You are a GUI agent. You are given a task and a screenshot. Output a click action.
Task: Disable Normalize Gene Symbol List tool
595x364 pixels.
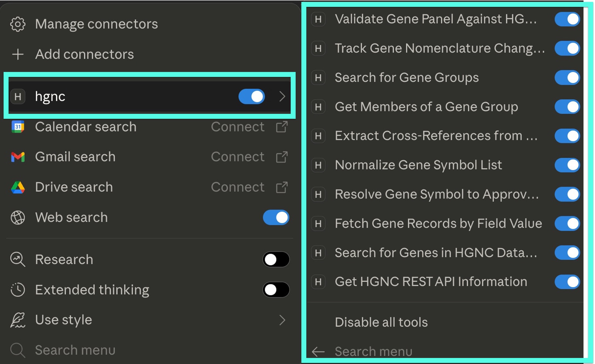pos(567,165)
